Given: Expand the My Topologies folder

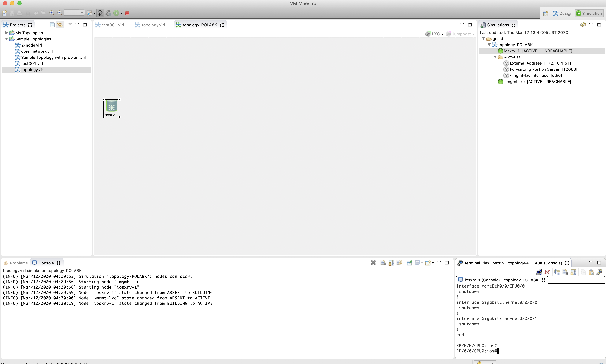Looking at the screenshot, I should 6,33.
